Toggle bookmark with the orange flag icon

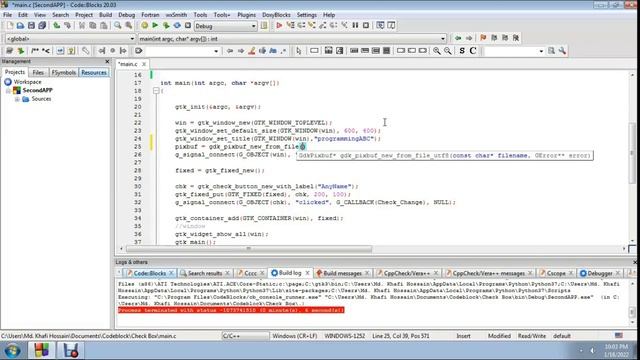click(x=483, y=38)
